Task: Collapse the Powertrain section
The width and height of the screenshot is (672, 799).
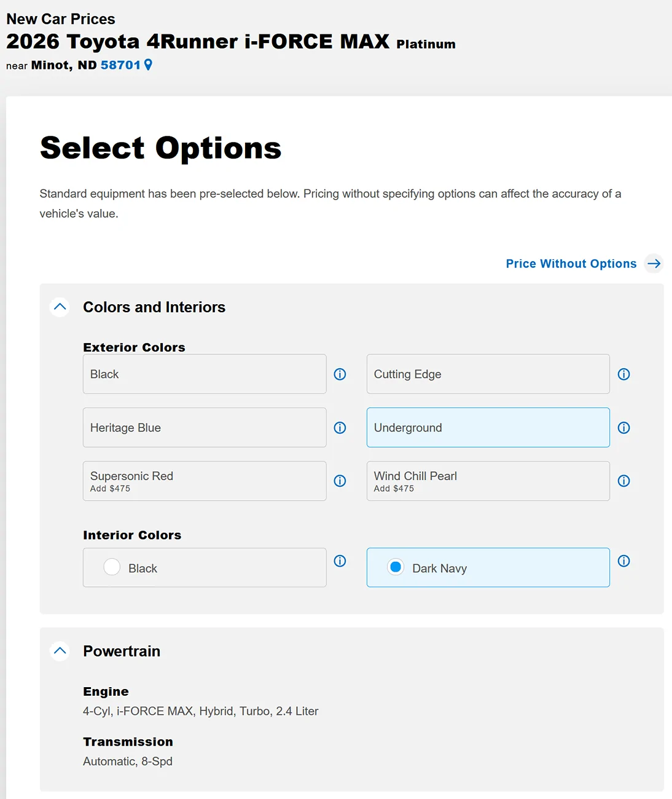Action: pos(60,651)
